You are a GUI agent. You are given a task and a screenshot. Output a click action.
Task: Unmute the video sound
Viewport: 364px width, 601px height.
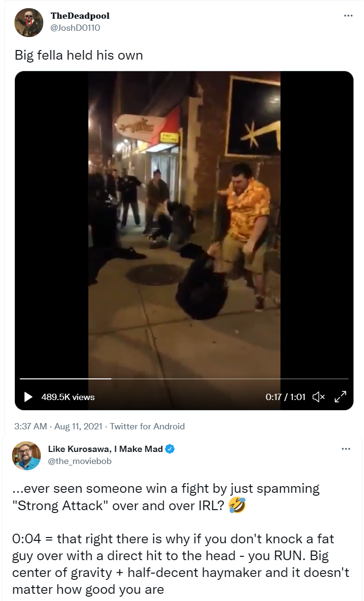319,397
